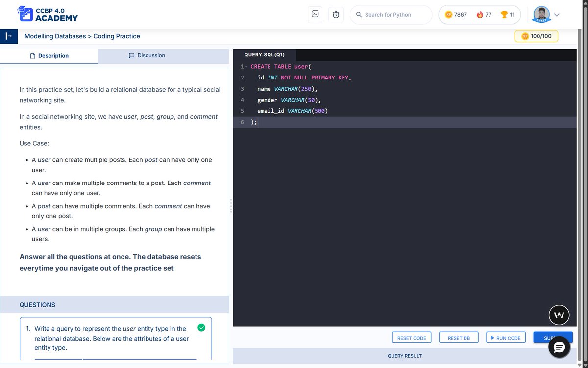Select the Description tab
Viewport: 588px width, 368px height.
(x=49, y=55)
